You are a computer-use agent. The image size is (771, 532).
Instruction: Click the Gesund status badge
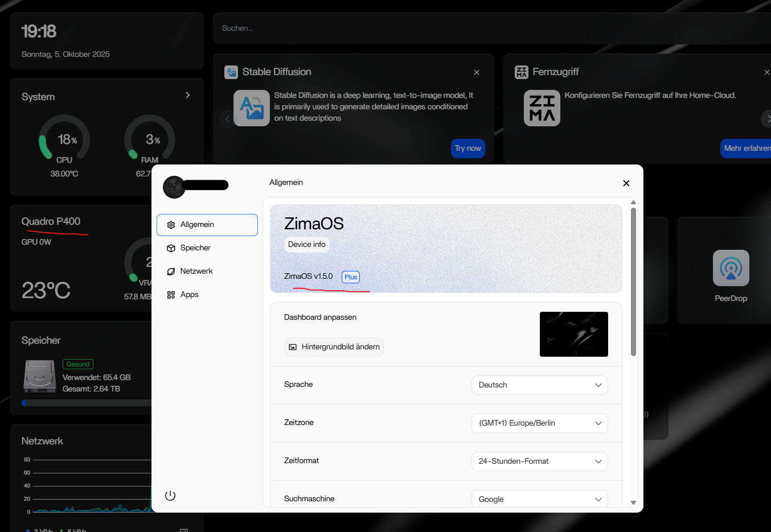pos(78,364)
